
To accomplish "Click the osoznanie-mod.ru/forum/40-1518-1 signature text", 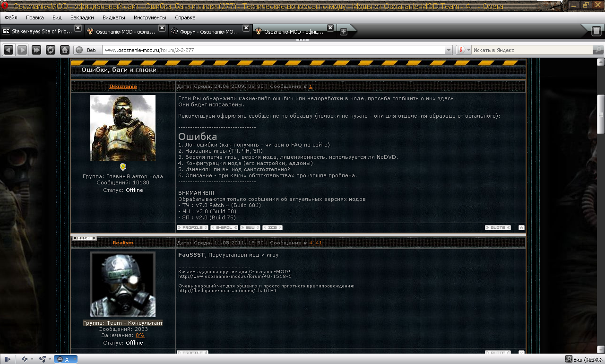I will click(x=234, y=277).
